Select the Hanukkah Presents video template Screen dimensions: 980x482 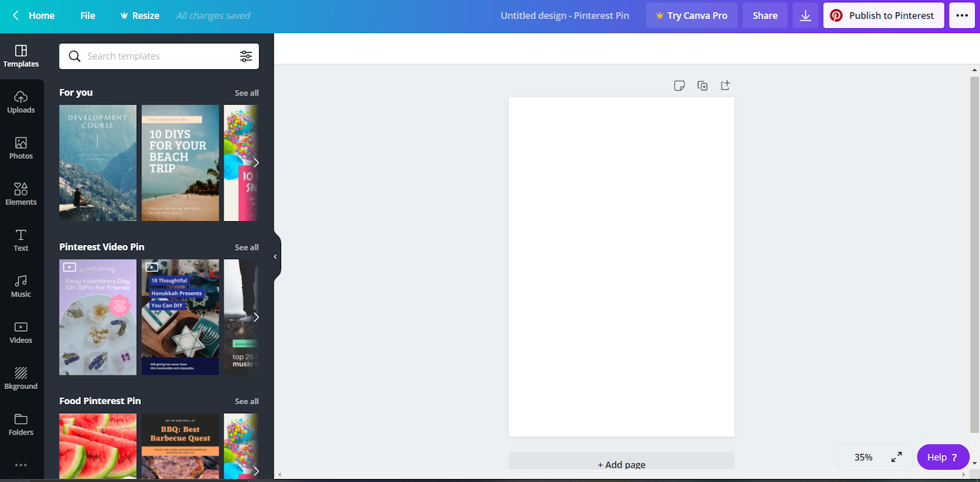[180, 317]
